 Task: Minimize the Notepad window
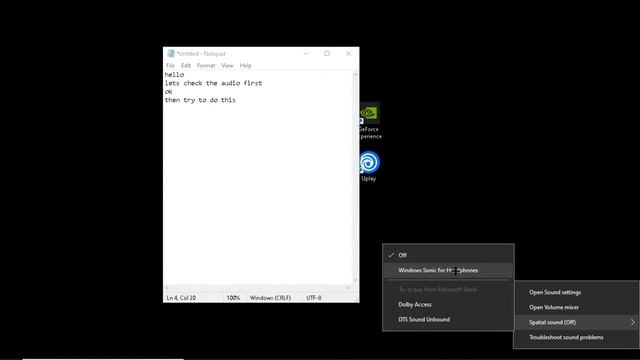(306, 53)
